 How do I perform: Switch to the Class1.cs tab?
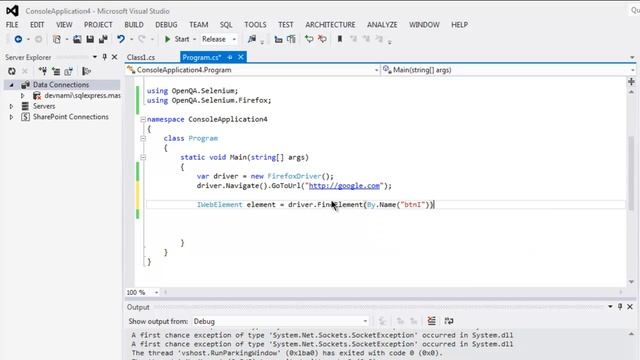coord(141,58)
